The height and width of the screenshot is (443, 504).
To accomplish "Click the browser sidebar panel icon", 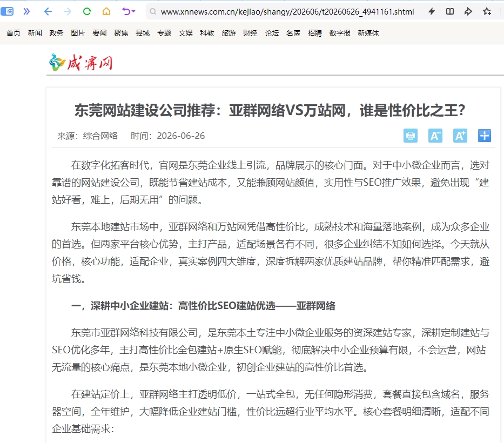I will 7,11.
